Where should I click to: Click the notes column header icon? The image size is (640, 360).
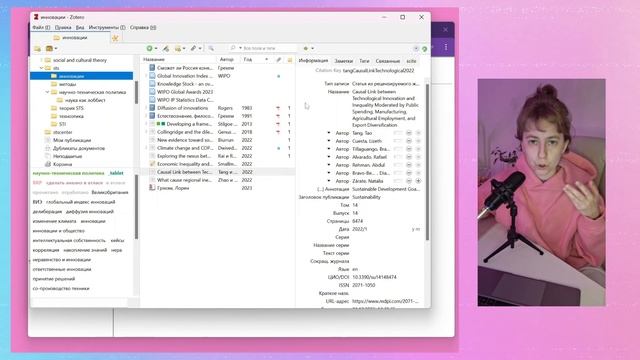(x=289, y=60)
